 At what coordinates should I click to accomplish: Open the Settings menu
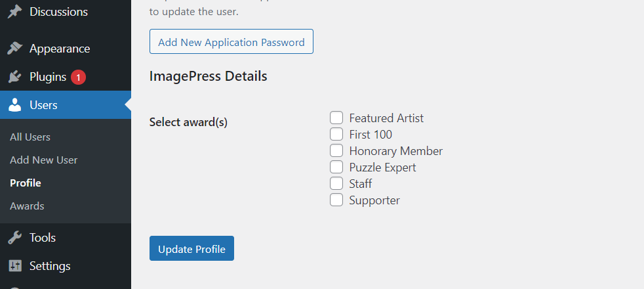tap(50, 266)
